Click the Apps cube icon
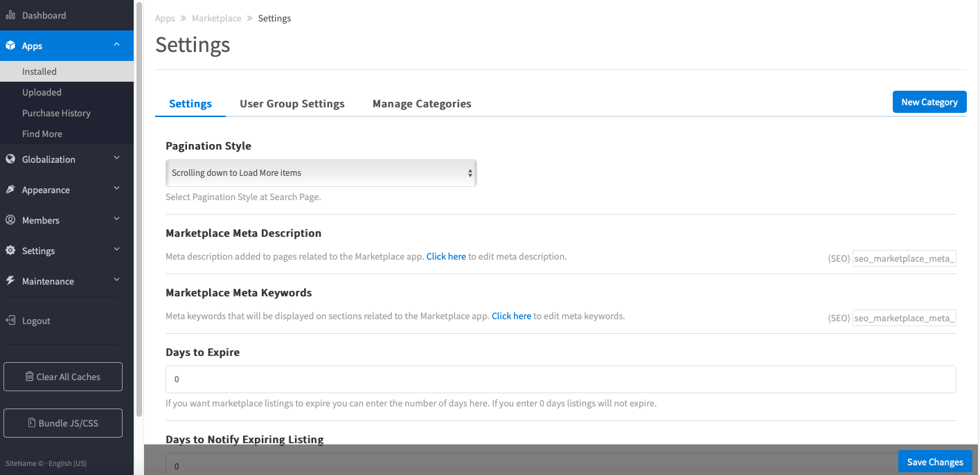 10,46
